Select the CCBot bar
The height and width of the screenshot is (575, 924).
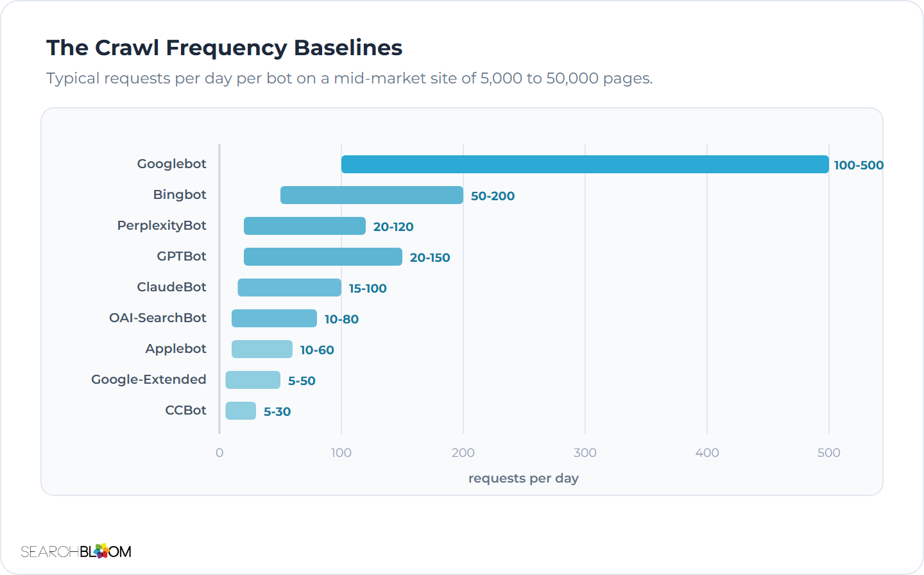(x=241, y=411)
